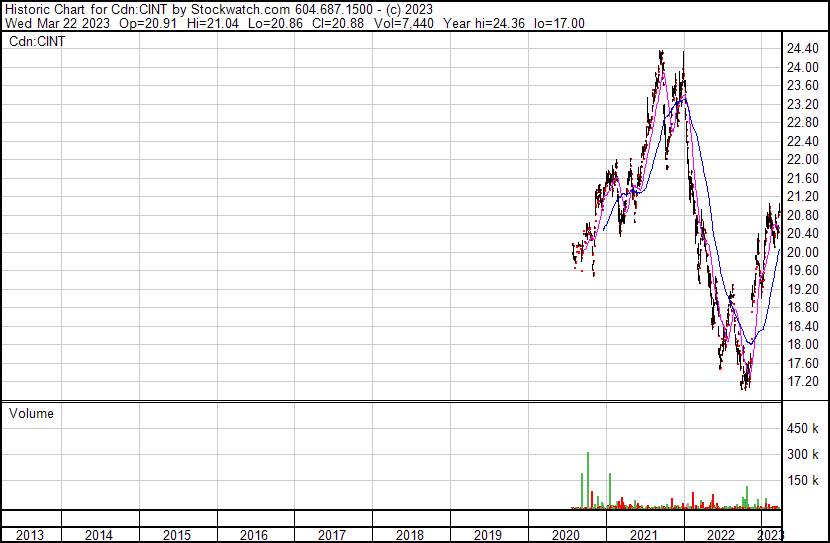Click the 2017 year label
Image resolution: width=830 pixels, height=543 pixels.
coord(332,535)
